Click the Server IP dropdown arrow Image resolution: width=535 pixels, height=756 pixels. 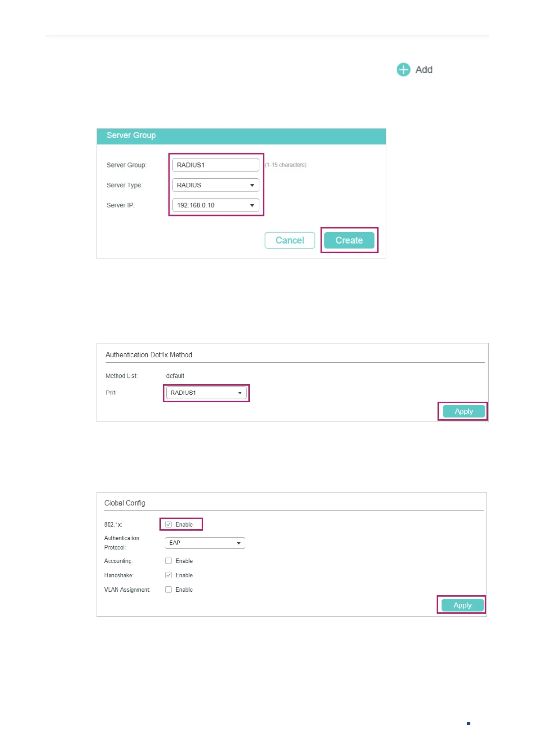(252, 205)
